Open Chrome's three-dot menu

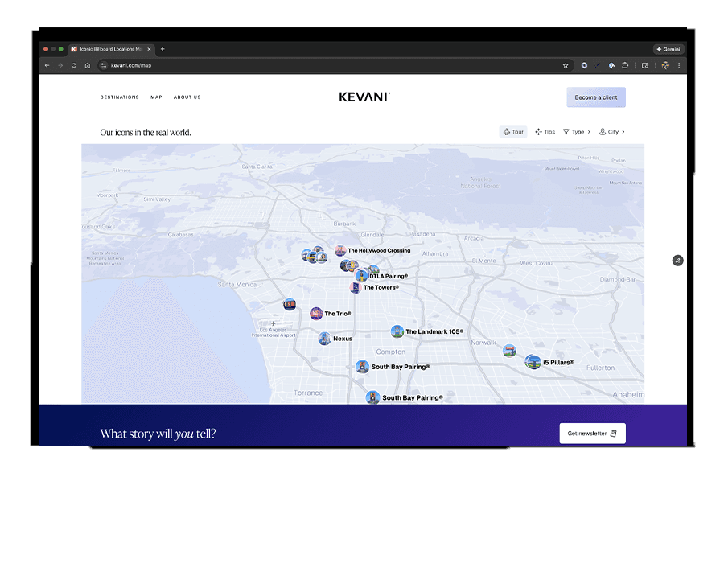pyautogui.click(x=679, y=65)
